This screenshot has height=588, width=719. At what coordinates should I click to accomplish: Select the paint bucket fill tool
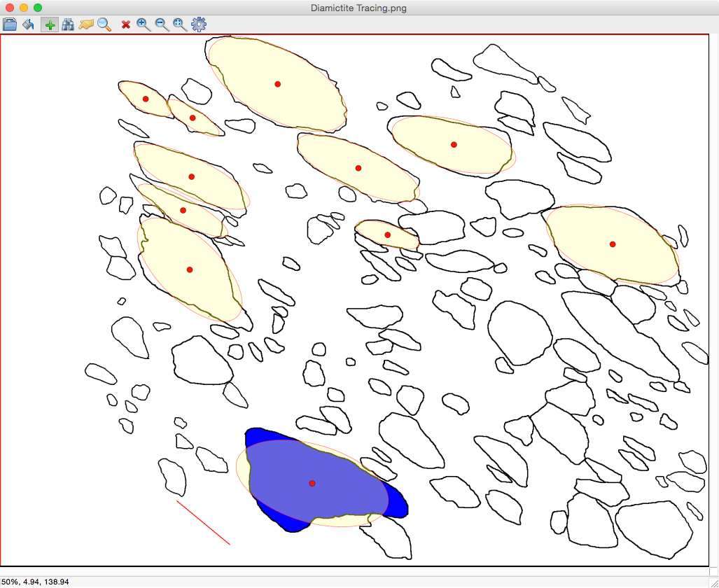click(x=29, y=24)
